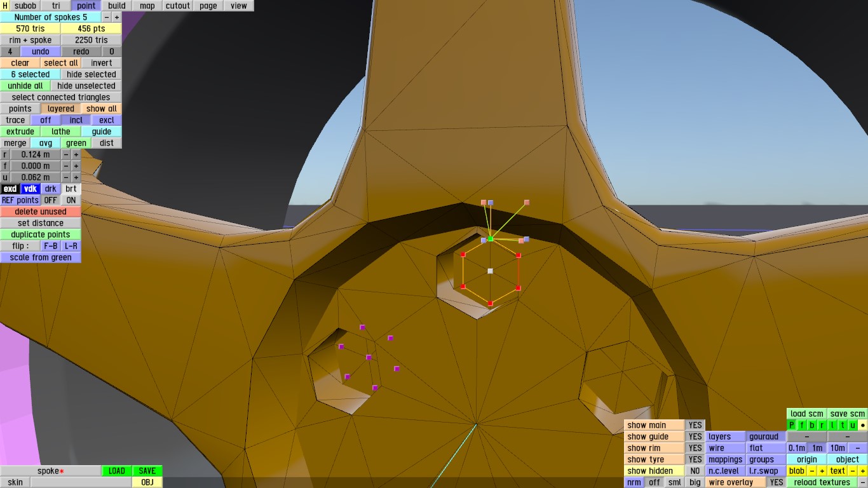
Task: Switch shading to flat
Action: pyautogui.click(x=766, y=448)
